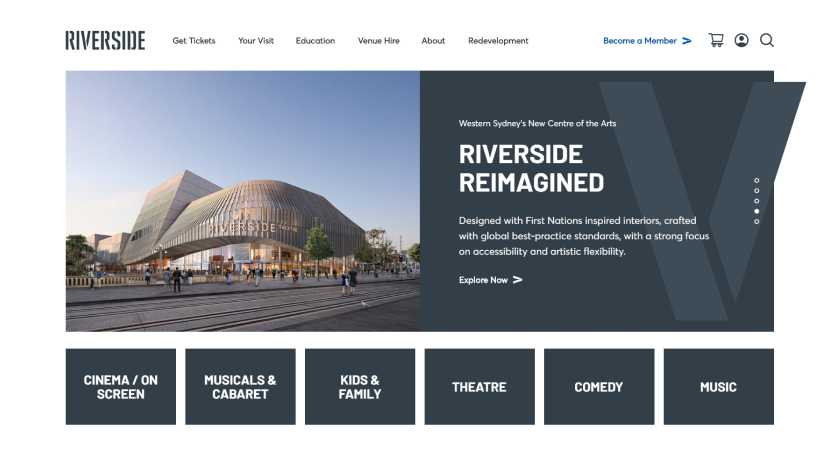
Task: Click the Become a Member link
Action: (x=640, y=41)
